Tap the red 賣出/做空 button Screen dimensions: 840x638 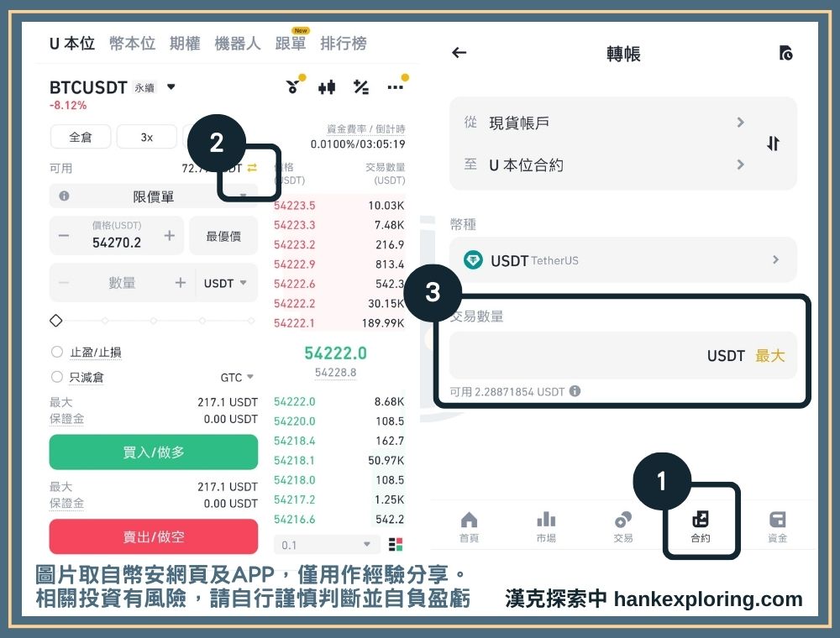coord(154,536)
